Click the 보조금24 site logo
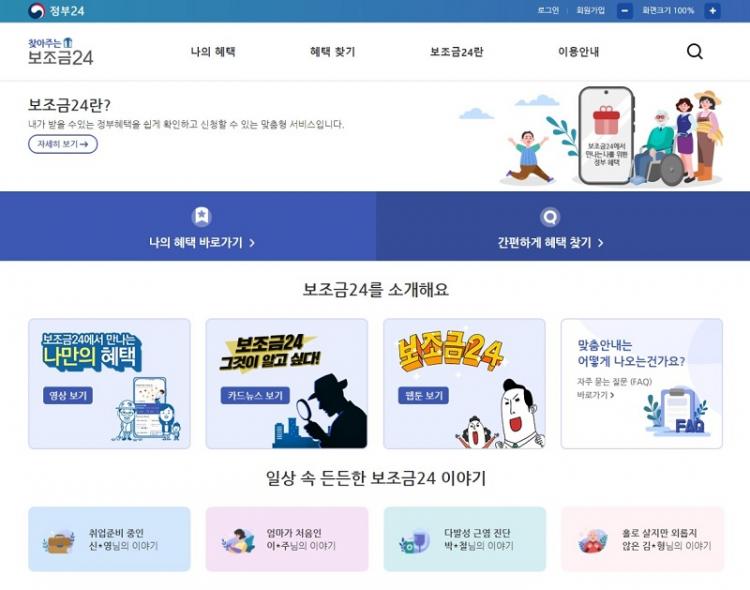750x590 pixels. point(60,52)
